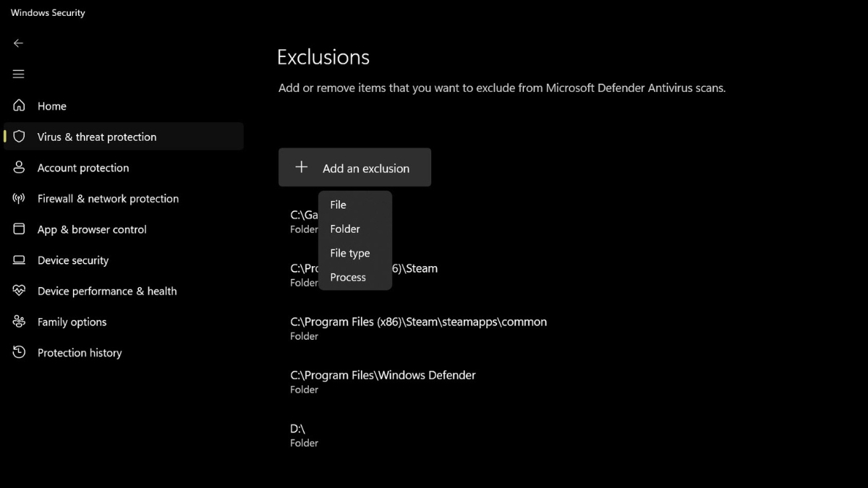Click the Home house icon
Viewport: 868px width, 488px height.
[x=20, y=106]
